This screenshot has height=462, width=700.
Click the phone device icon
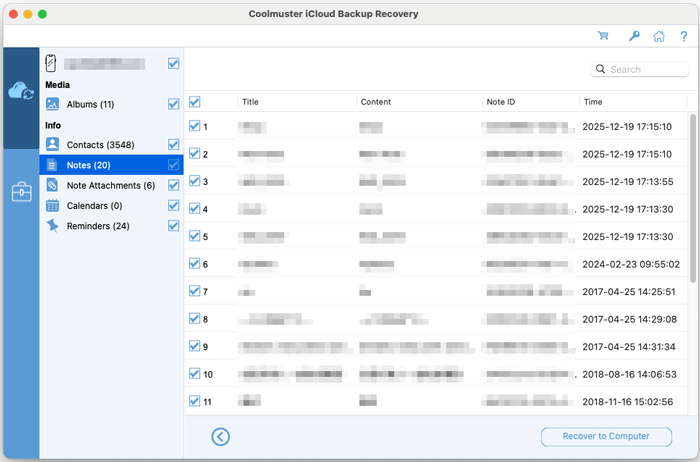[x=51, y=63]
